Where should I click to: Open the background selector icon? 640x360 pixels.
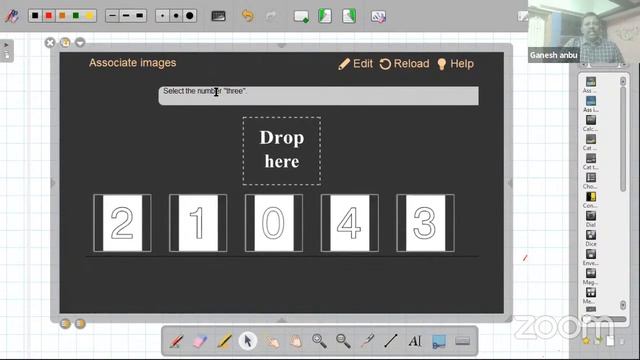point(218,16)
